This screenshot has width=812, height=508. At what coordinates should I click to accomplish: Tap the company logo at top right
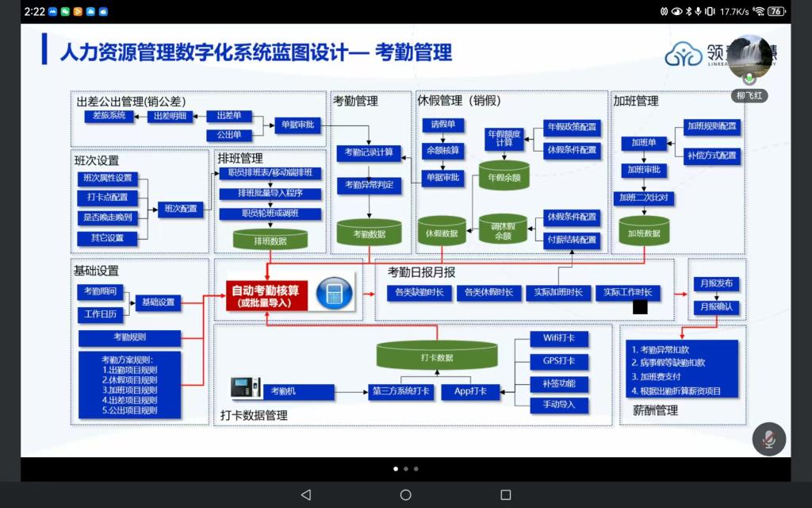pyautogui.click(x=683, y=55)
